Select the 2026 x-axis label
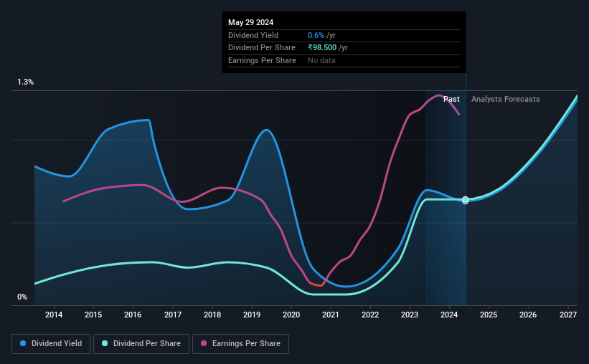This screenshot has width=589, height=364. point(528,315)
